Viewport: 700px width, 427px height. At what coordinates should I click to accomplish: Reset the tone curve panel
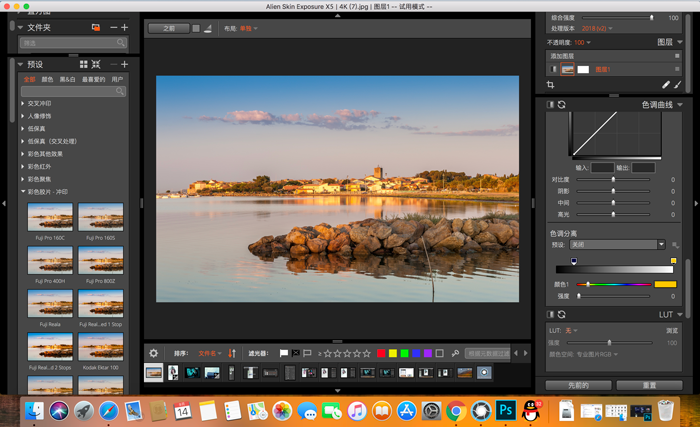[561, 104]
